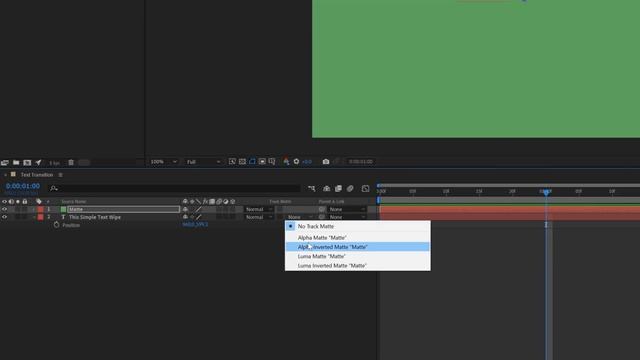Screen dimensions: 640x360
Task: Open the resolution Full dropdown
Action: click(x=203, y=162)
